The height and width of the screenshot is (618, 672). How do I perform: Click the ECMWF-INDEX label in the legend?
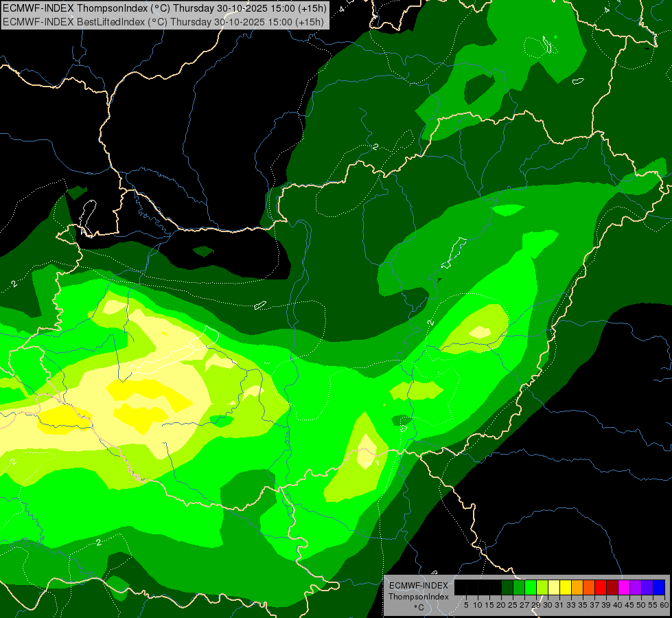[x=419, y=586]
